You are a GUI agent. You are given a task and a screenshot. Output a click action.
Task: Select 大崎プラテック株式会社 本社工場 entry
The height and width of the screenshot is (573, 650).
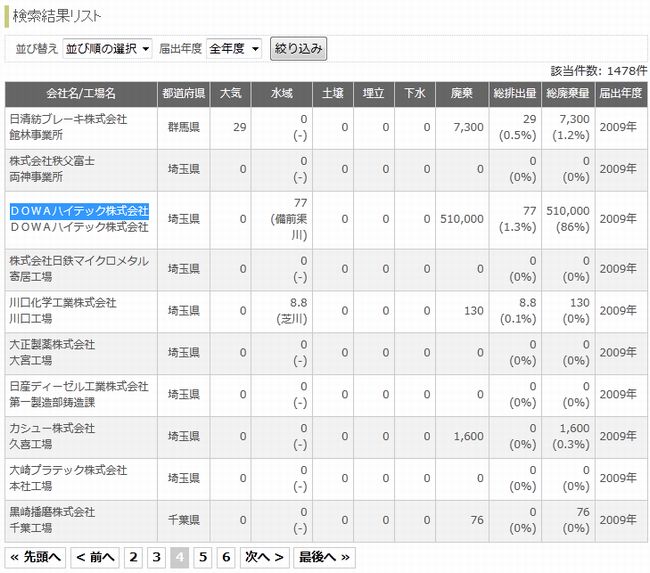68,478
